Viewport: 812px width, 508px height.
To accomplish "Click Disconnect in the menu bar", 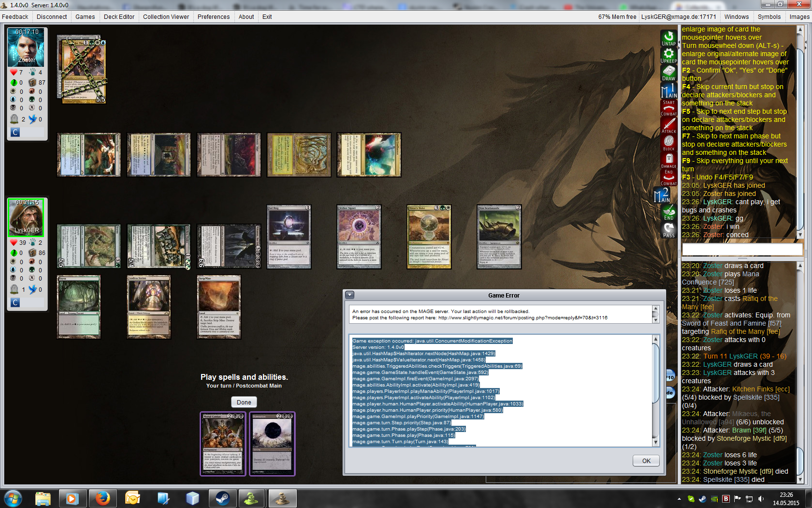I will point(52,17).
